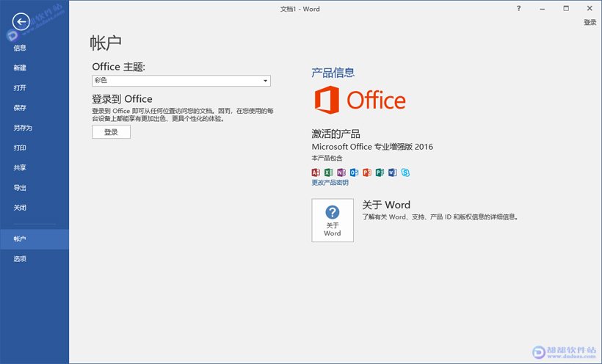
Task: Select the 帐户 sidebar item
Action: tap(35, 239)
